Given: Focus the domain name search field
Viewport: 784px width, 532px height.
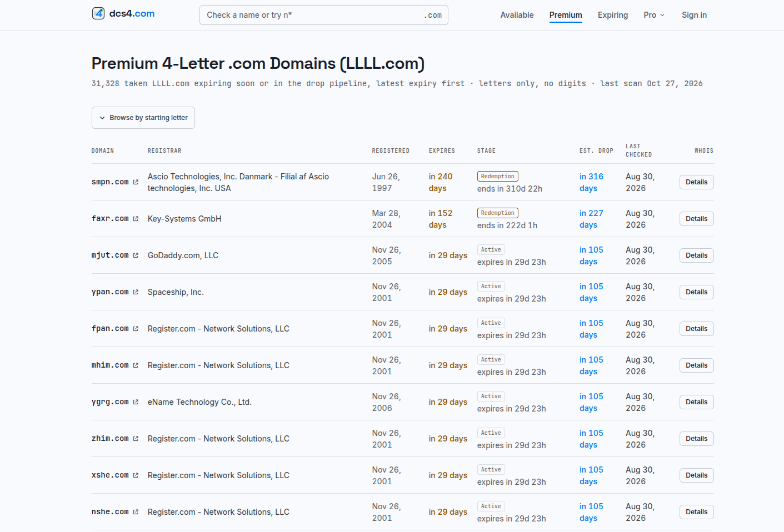Looking at the screenshot, I should click(324, 15).
